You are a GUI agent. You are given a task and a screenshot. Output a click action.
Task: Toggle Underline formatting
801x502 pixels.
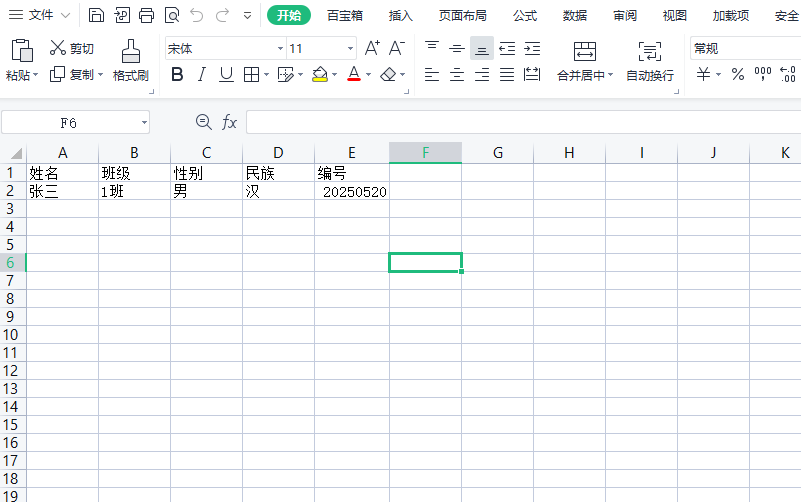tap(226, 75)
